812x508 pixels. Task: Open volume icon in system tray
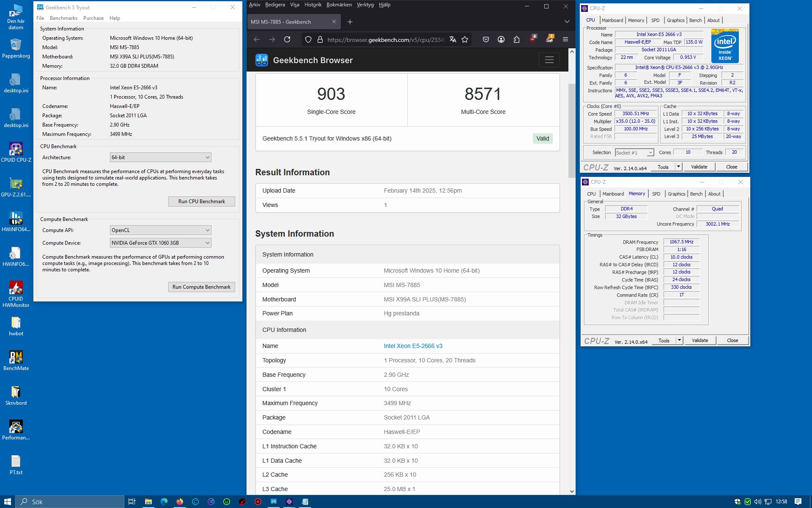point(757,502)
